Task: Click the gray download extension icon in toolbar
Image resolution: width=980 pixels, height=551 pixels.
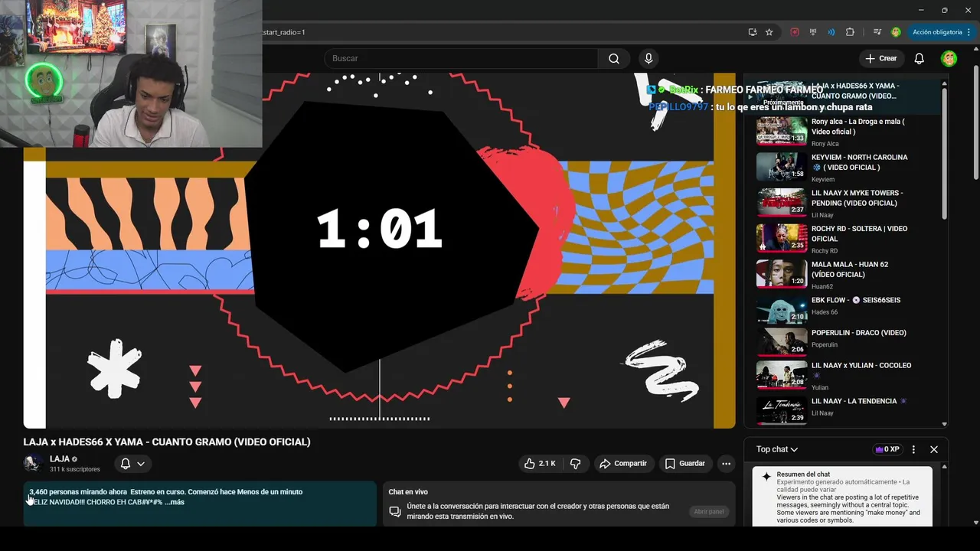Action: pyautogui.click(x=813, y=32)
